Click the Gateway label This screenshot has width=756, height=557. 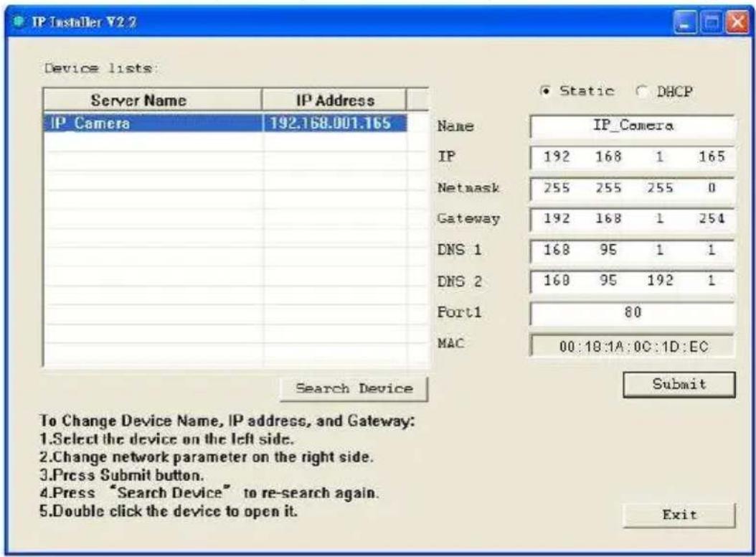point(468,219)
